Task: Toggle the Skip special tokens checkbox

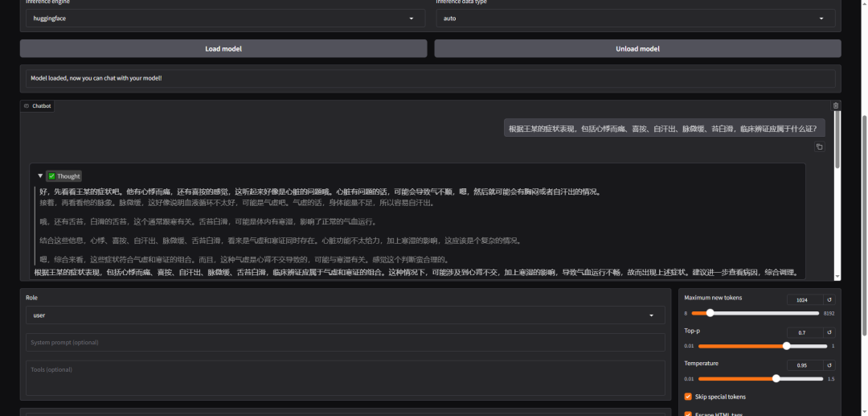Action: [688, 397]
